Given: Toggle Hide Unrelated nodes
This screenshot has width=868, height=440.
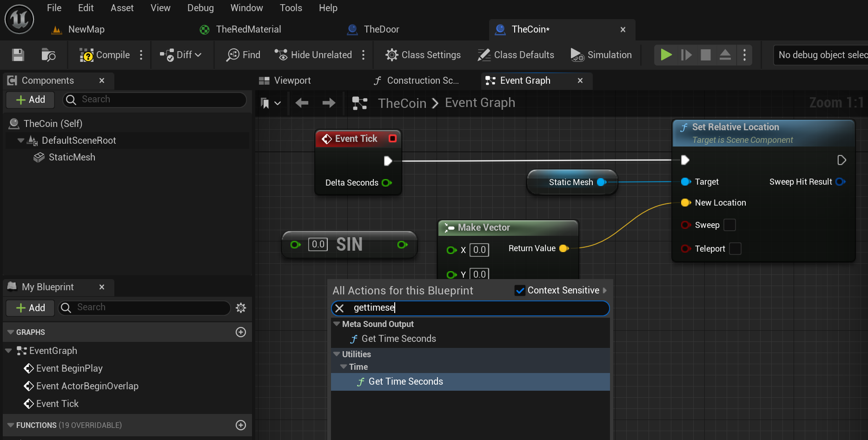Looking at the screenshot, I should (313, 55).
